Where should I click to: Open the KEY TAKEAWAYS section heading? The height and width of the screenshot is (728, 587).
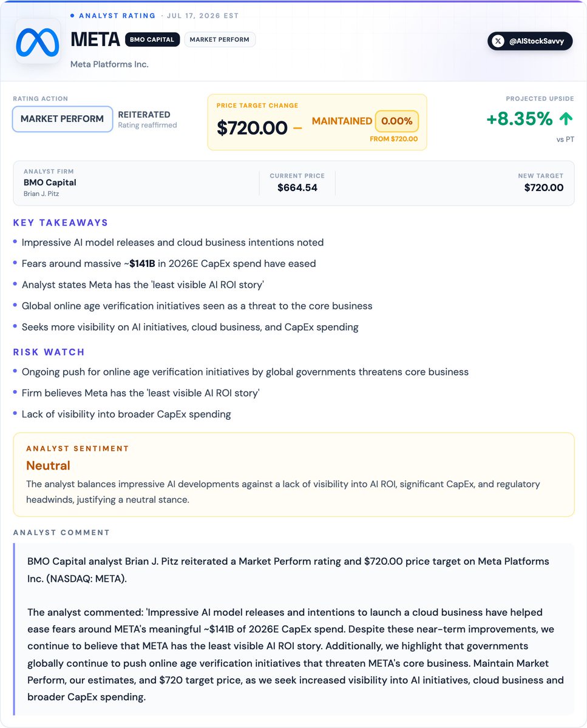61,223
